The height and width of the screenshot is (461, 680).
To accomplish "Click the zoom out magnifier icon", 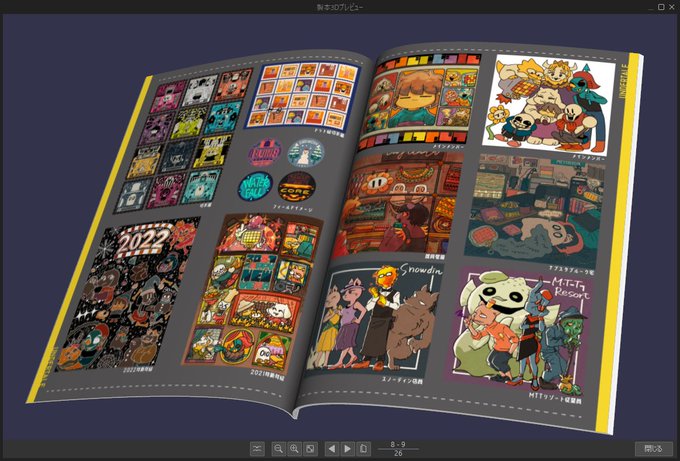I will point(278,448).
